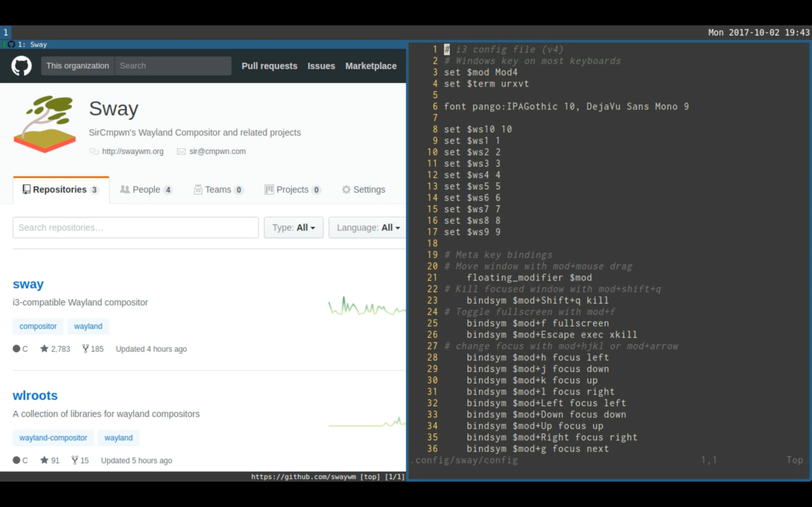Open the Issues menu item
Screen dimensions: 812x507
point(321,65)
